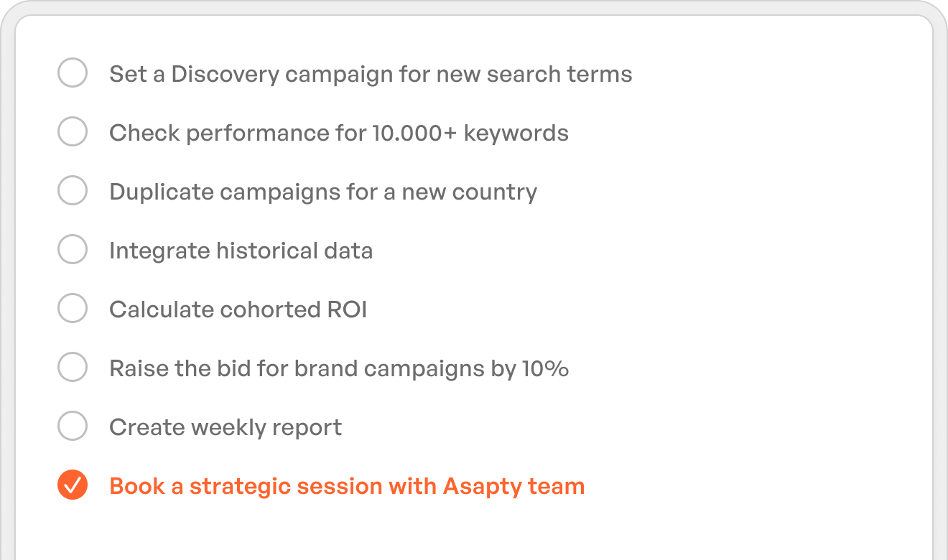Uncheck the orange strategic session checkbox

[x=73, y=485]
